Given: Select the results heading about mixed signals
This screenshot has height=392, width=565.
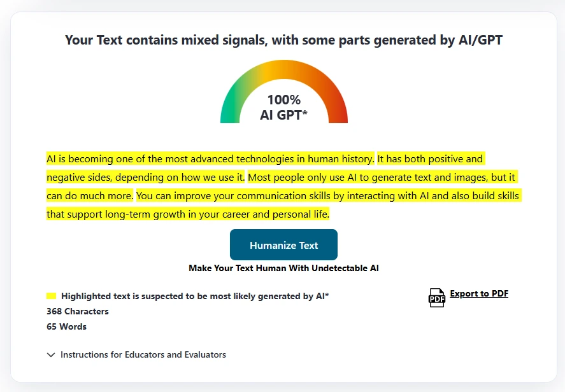Looking at the screenshot, I should pos(283,39).
